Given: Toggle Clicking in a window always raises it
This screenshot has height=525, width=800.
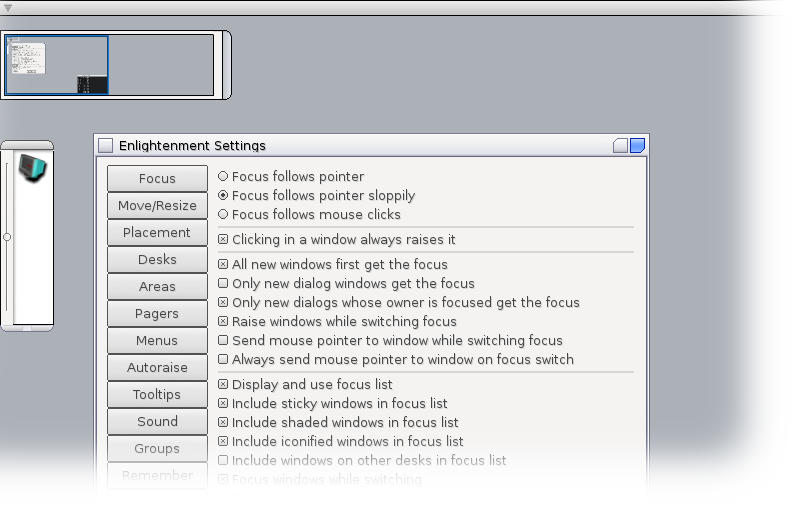Looking at the screenshot, I should tap(337, 239).
